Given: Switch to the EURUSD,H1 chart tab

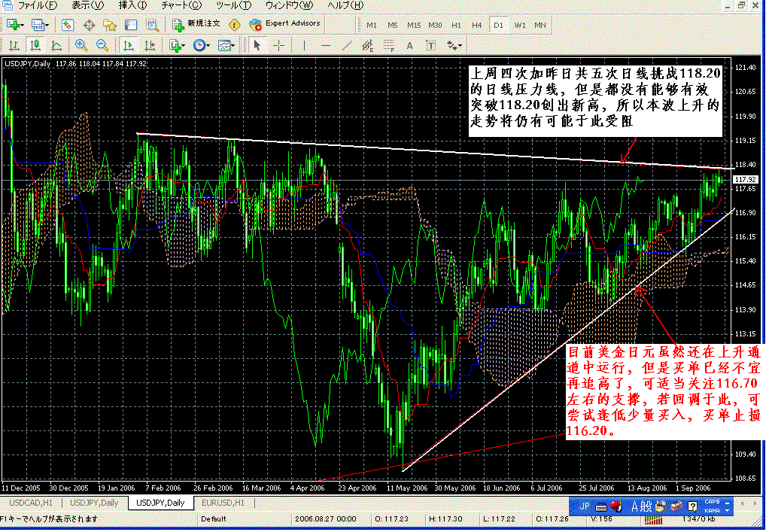Looking at the screenshot, I should pos(223,503).
